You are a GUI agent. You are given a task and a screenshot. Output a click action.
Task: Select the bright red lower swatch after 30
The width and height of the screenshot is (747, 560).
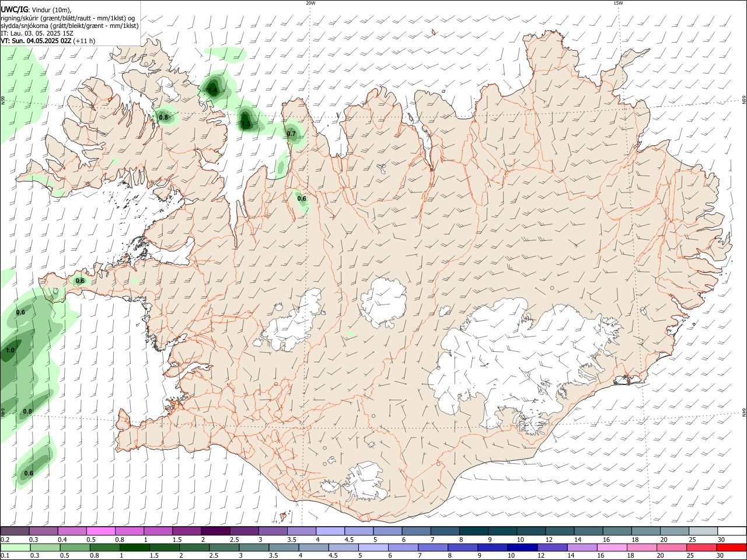point(731,547)
